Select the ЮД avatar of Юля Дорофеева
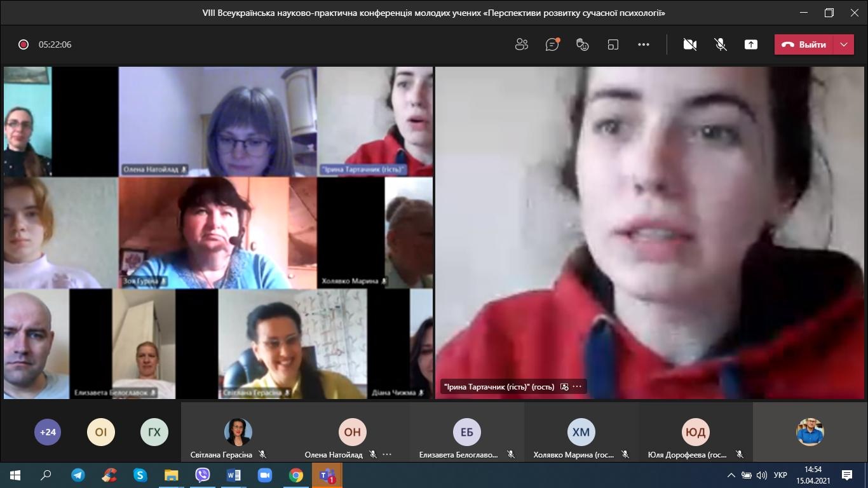This screenshot has width=868, height=488. (696, 432)
